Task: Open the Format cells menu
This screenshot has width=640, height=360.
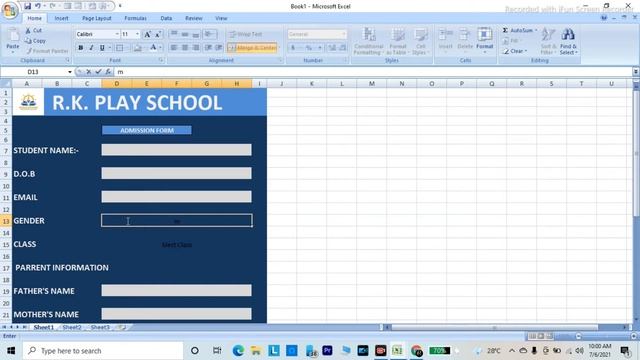Action: pos(484,40)
